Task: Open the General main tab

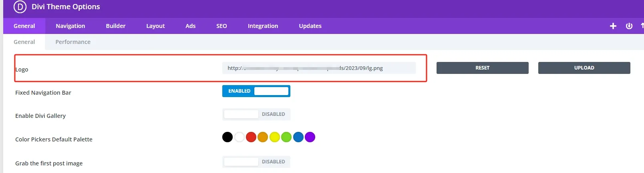Action: (x=24, y=26)
